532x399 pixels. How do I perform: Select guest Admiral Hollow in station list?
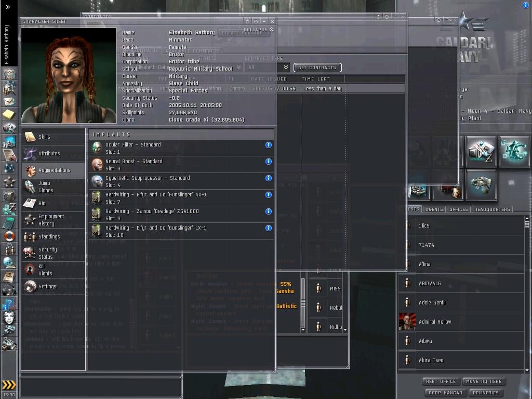(461, 322)
